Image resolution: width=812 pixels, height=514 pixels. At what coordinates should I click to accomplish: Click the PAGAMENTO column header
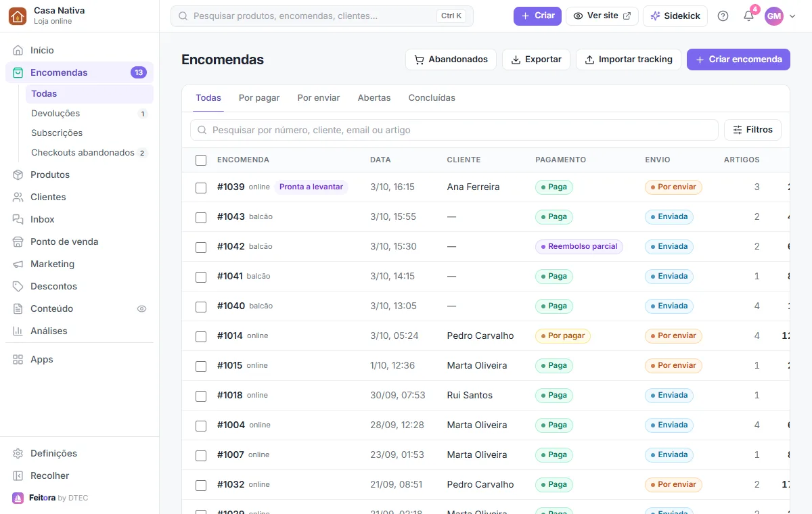tap(560, 160)
